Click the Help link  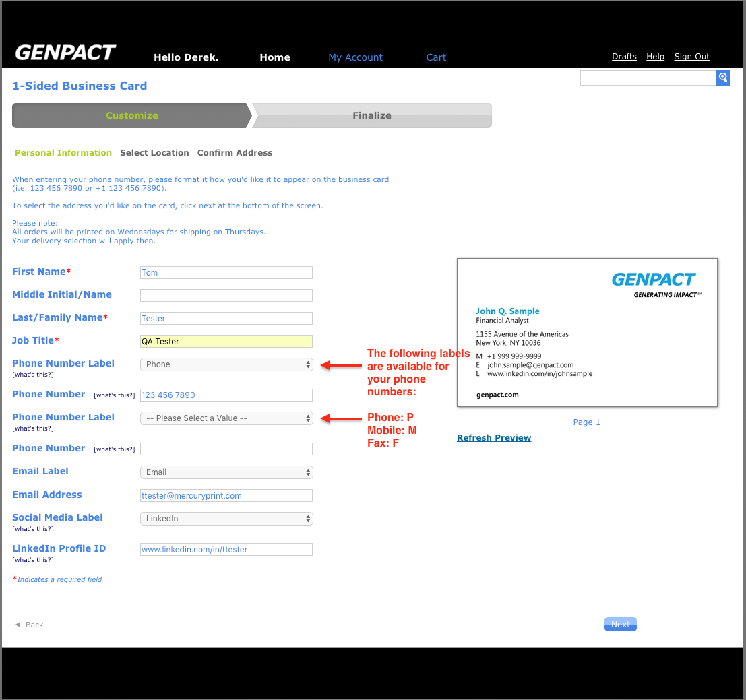(655, 57)
